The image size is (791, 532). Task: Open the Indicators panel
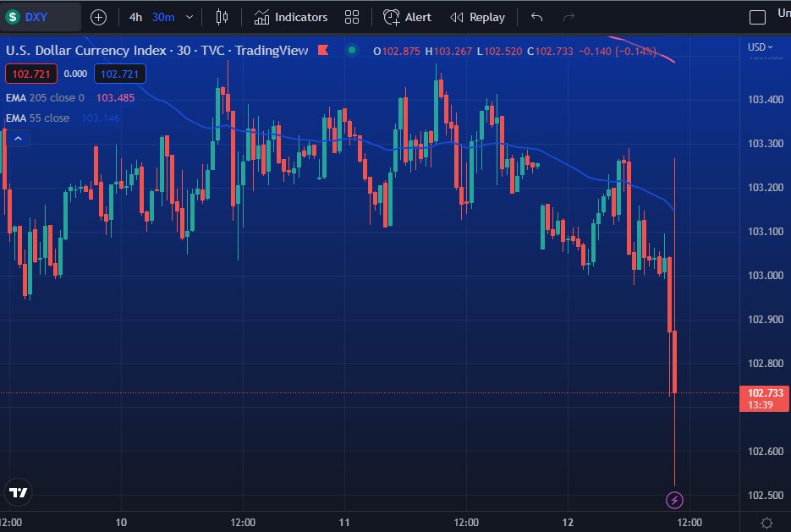[292, 17]
